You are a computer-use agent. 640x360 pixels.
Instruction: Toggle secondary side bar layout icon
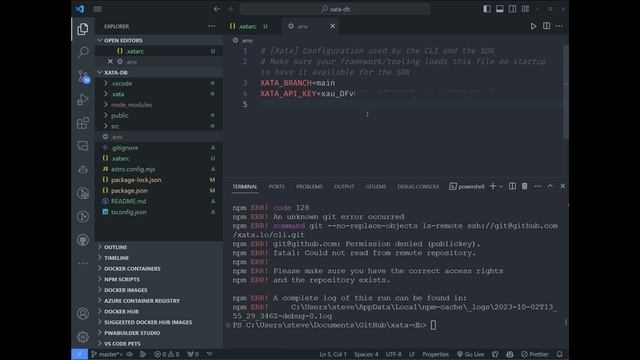tap(512, 9)
